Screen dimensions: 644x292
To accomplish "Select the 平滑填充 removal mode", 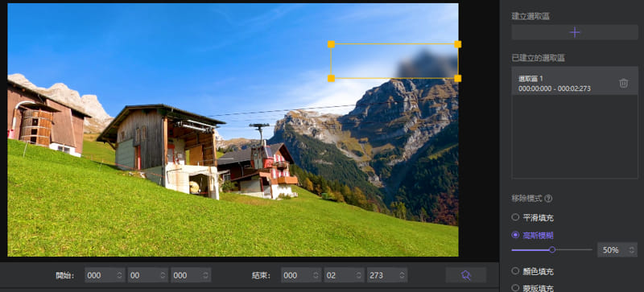I will [x=515, y=217].
